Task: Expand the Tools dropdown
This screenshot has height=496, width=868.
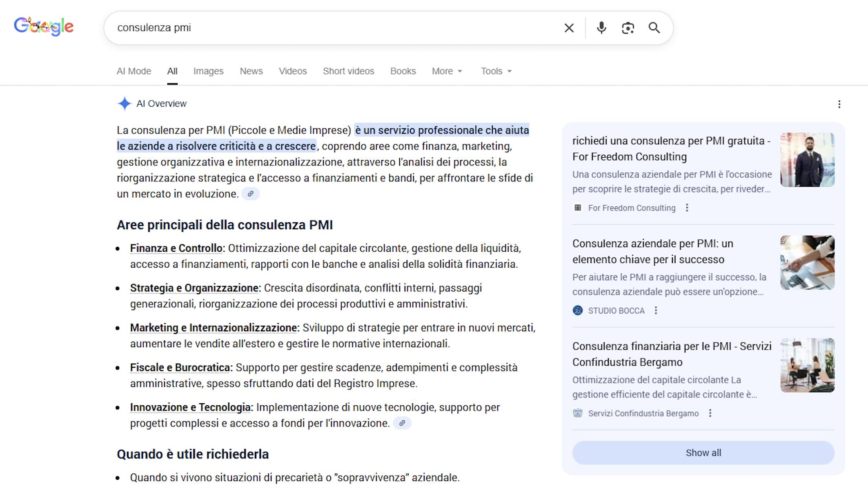Action: (496, 71)
